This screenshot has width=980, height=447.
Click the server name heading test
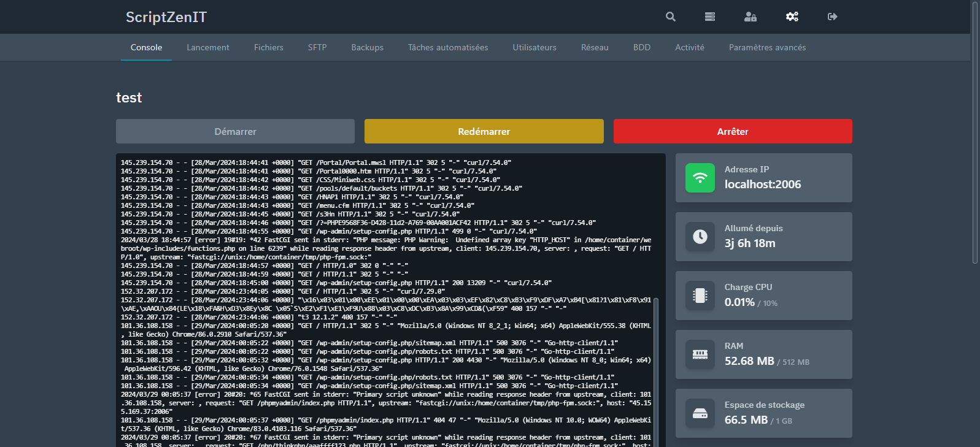(x=129, y=97)
